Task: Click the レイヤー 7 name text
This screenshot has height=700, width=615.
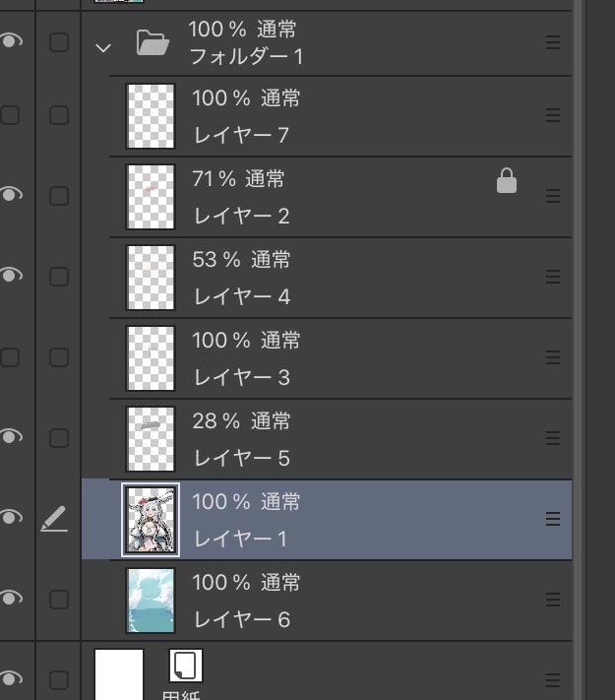Action: (241, 135)
